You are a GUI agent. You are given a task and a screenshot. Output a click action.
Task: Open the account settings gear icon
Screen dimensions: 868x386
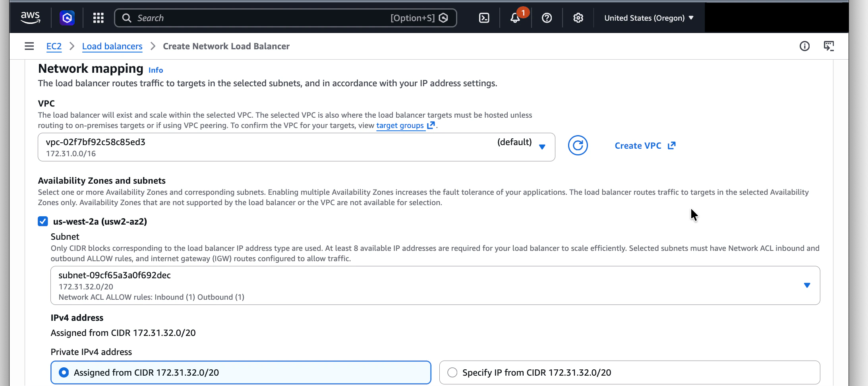578,17
